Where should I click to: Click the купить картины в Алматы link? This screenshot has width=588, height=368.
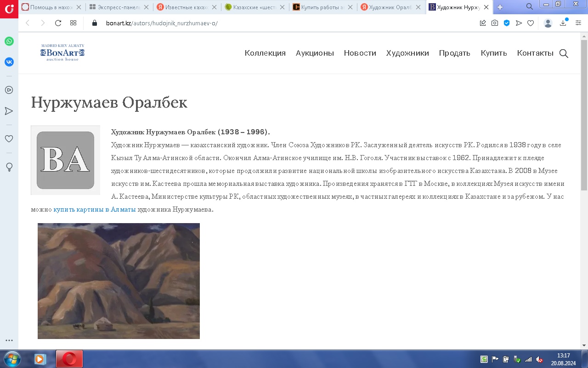point(95,209)
